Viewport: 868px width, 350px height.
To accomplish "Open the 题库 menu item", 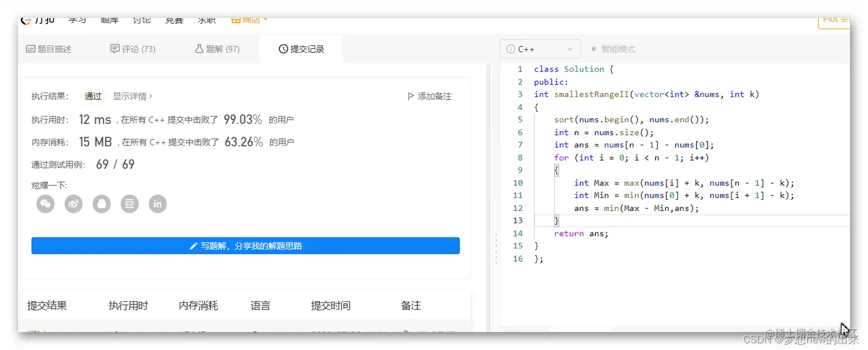I will tap(109, 19).
